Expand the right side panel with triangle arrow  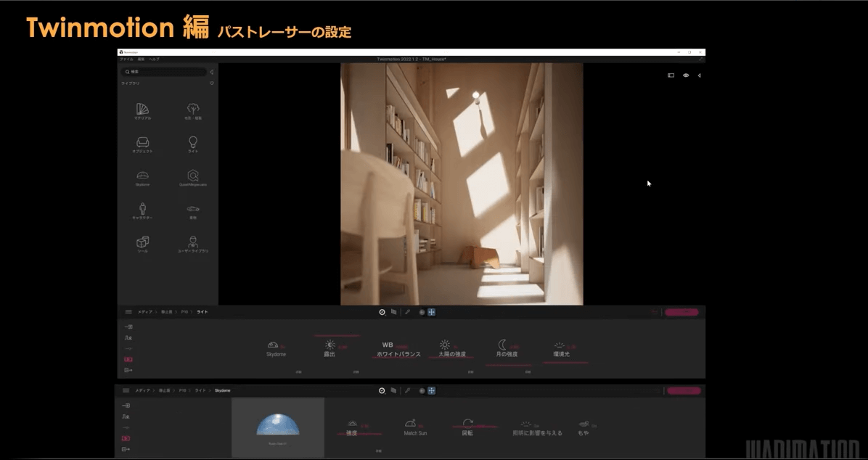point(699,75)
